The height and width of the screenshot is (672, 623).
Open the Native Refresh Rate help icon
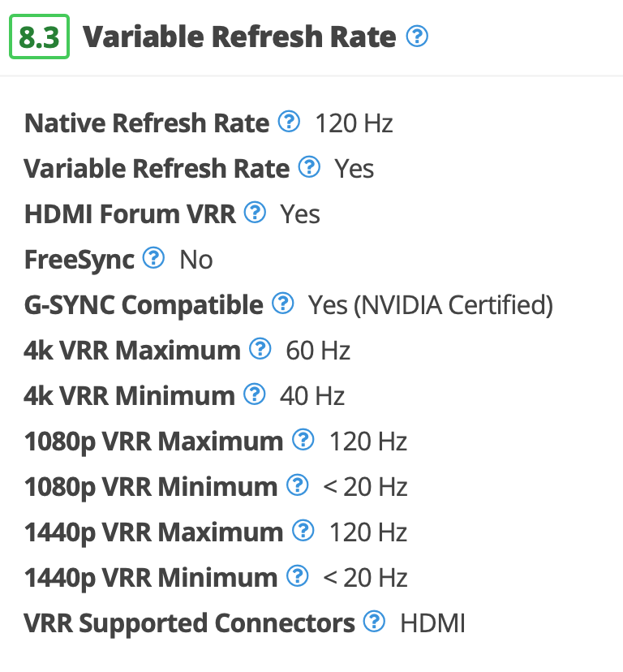pos(289,122)
